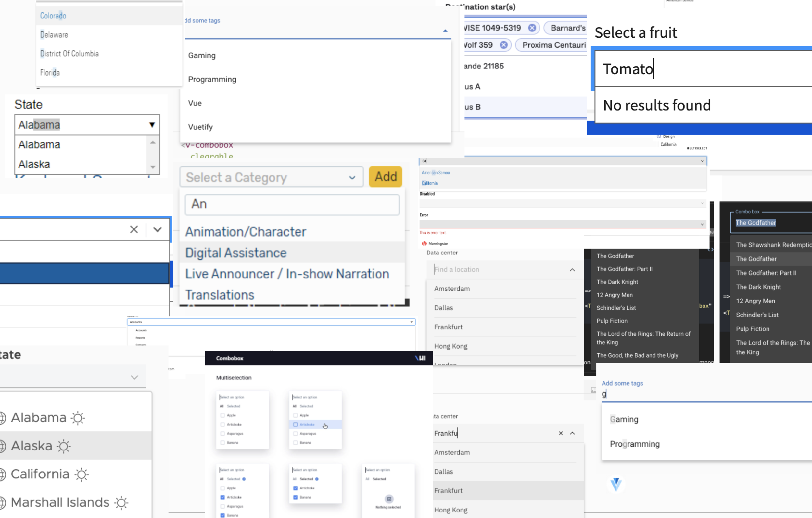Check the highlighted Artichoke checkbox
The image size is (812, 518).
point(295,425)
